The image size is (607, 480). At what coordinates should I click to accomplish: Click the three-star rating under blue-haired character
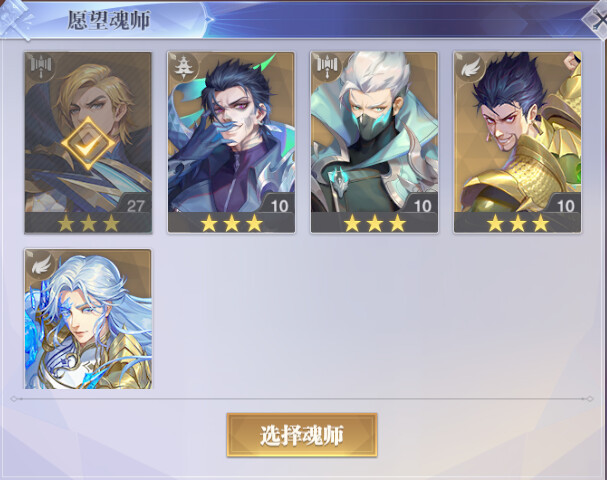pos(231,223)
